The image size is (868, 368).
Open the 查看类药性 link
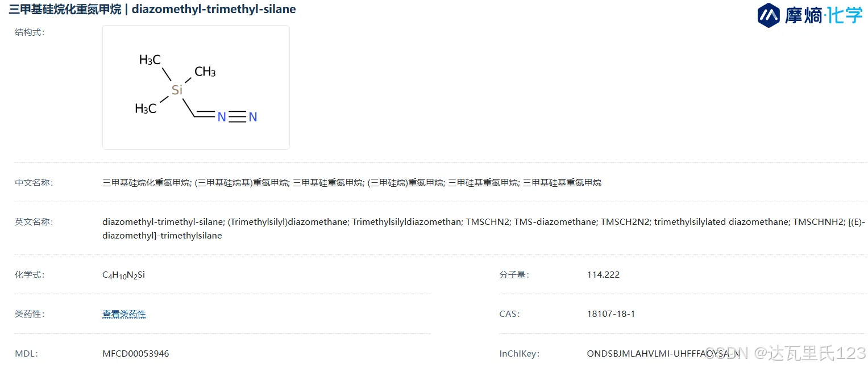coord(124,314)
